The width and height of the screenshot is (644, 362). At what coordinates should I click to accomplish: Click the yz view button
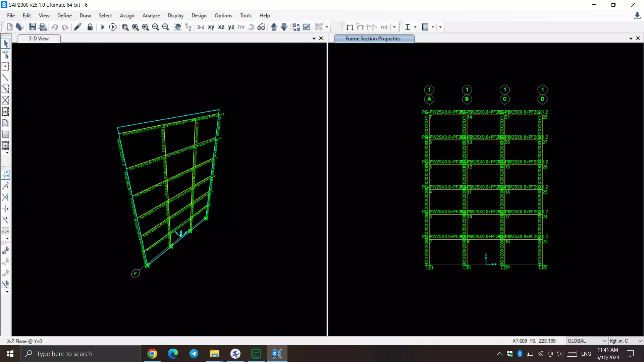click(231, 27)
